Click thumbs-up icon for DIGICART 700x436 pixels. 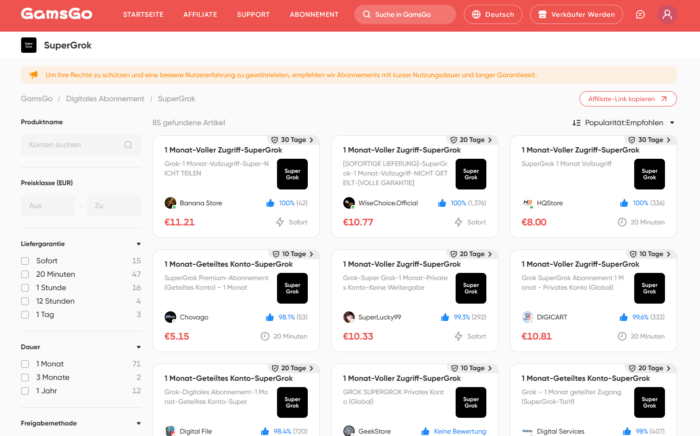pos(623,317)
